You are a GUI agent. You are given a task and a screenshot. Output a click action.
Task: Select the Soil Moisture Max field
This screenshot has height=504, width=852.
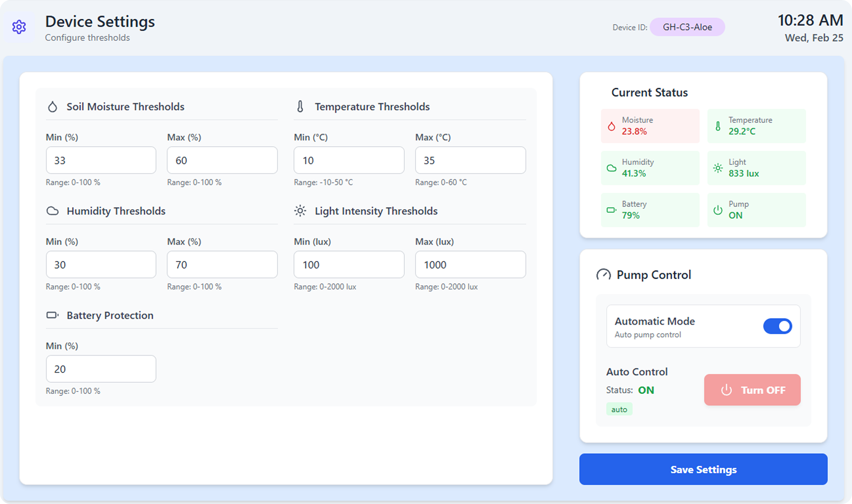coord(222,160)
